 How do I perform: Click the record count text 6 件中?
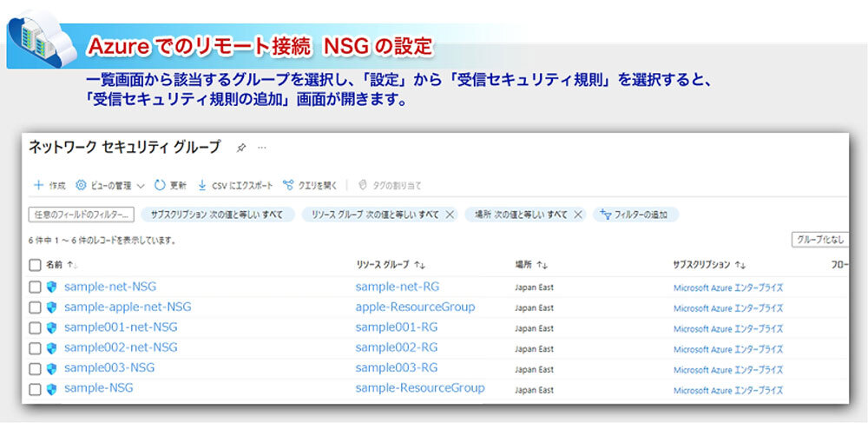(x=102, y=241)
